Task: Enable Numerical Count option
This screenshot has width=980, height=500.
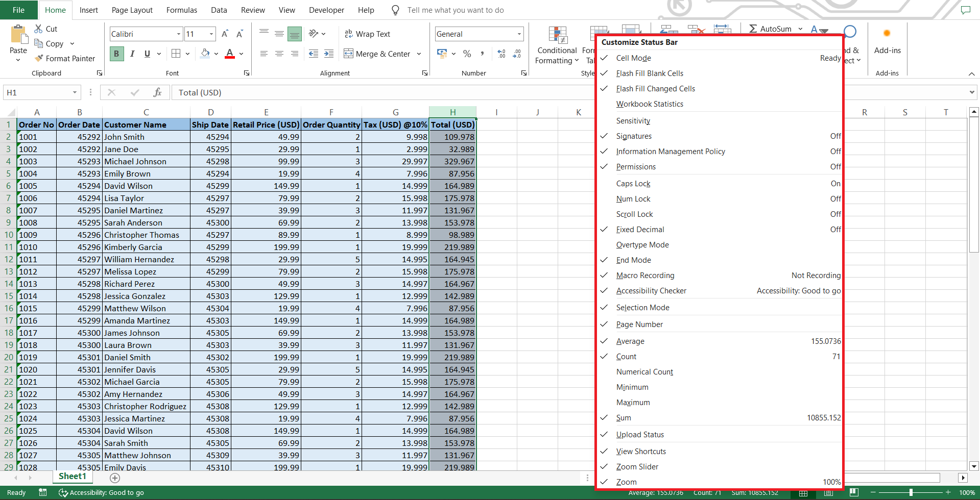Action: (720, 372)
